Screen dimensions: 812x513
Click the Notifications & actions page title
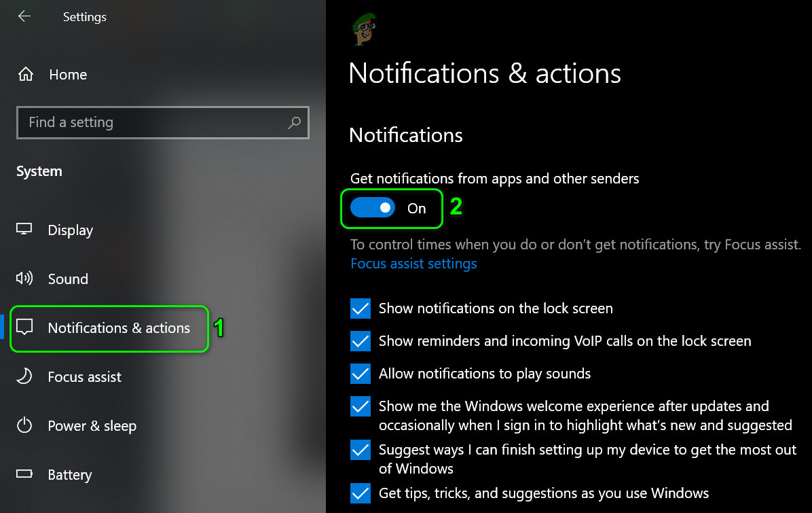point(485,73)
